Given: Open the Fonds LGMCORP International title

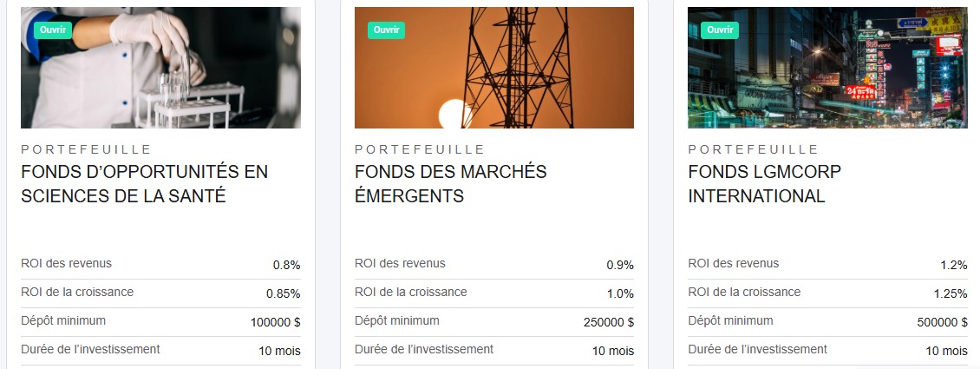Looking at the screenshot, I should pyautogui.click(x=763, y=184).
